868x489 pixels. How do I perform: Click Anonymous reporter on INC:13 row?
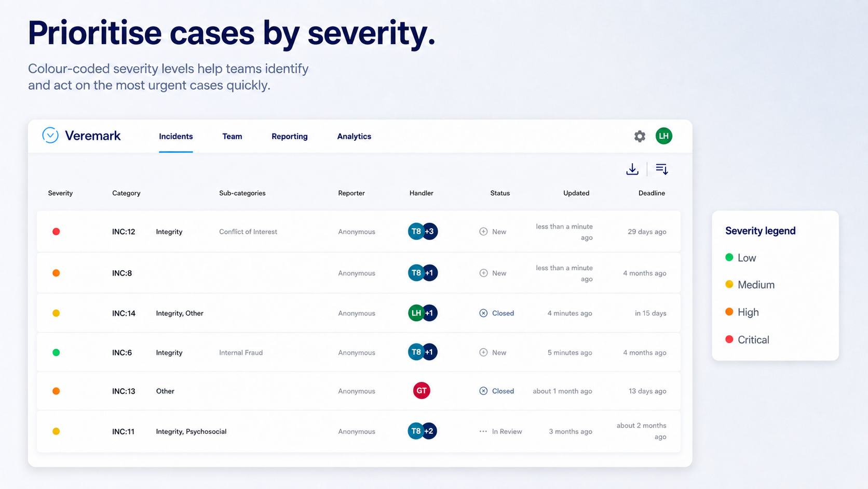pos(357,391)
